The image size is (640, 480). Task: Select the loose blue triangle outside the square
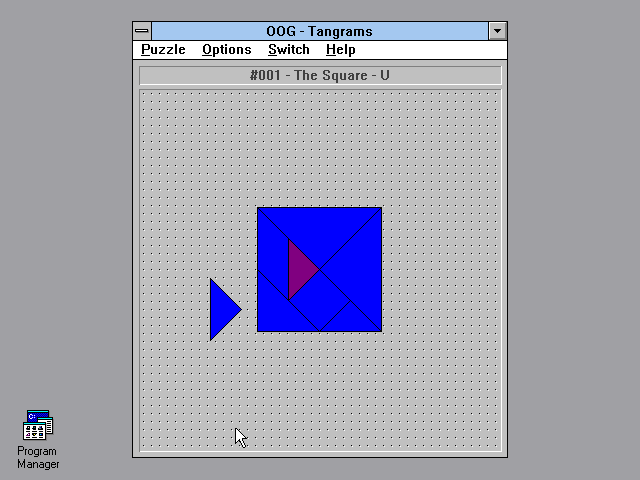(x=221, y=309)
